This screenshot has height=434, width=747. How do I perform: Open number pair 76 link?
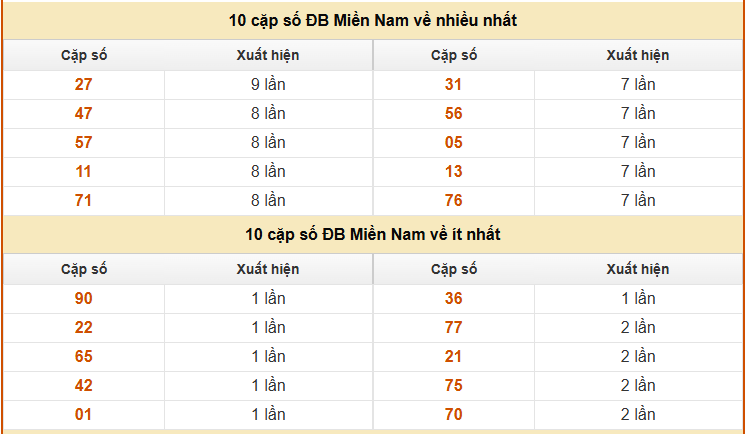click(454, 201)
